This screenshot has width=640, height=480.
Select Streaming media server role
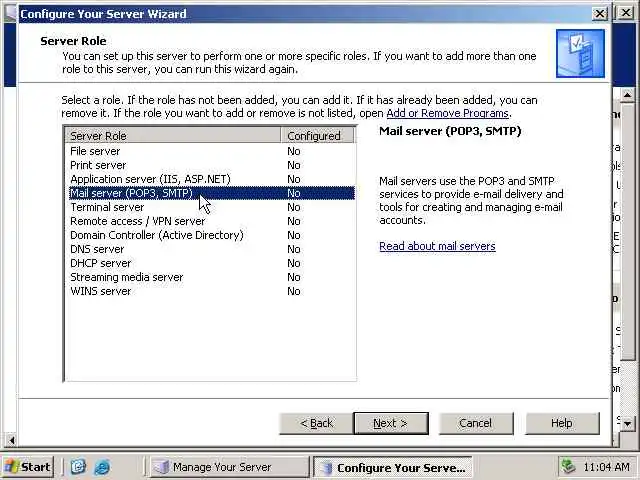tap(211, 277)
